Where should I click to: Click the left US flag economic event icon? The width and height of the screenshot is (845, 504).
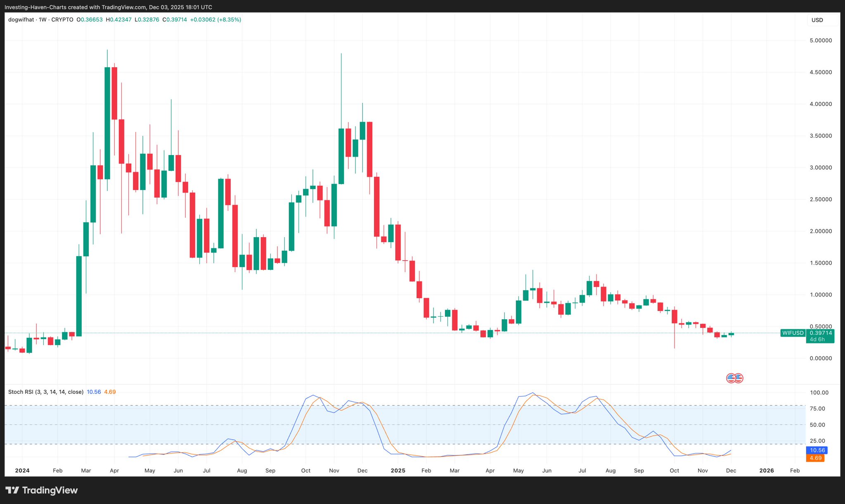tap(731, 378)
